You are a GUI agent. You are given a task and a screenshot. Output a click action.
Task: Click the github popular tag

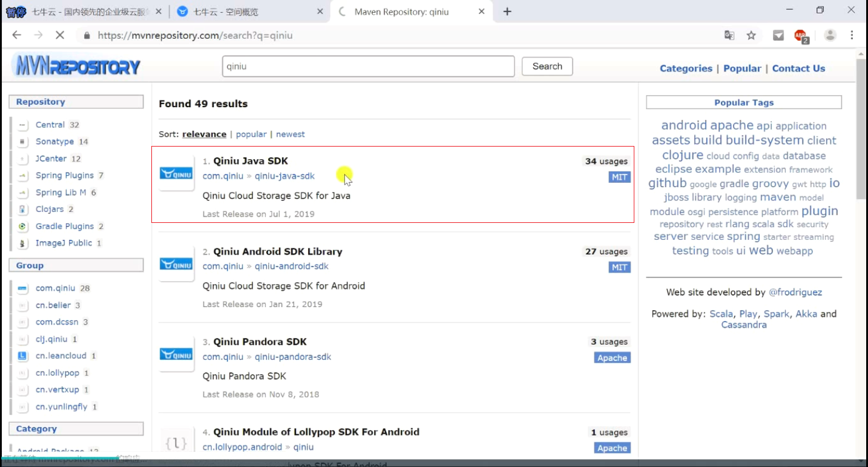(x=667, y=183)
